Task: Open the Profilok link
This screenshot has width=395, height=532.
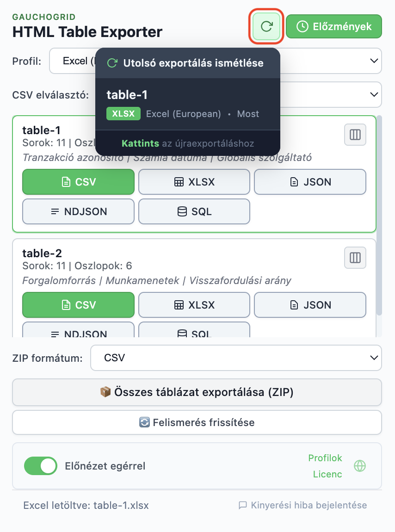Action: 325,458
